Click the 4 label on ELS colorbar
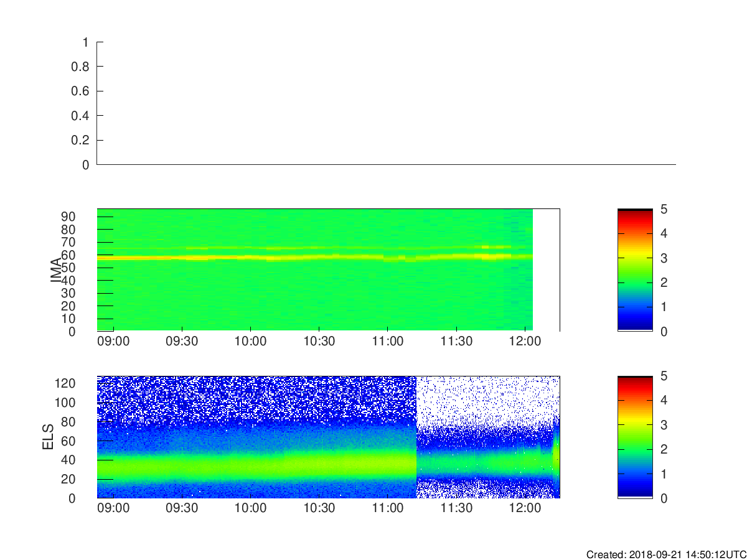 point(664,400)
